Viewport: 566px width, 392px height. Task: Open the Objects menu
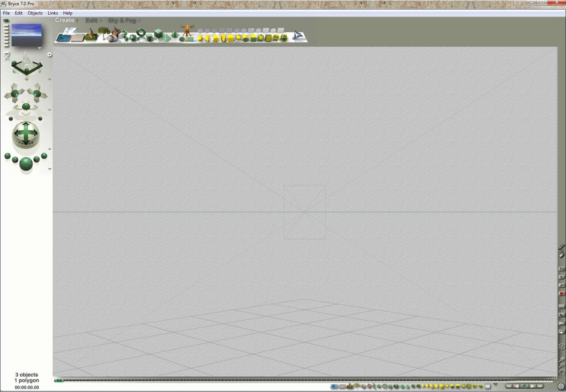pos(35,13)
